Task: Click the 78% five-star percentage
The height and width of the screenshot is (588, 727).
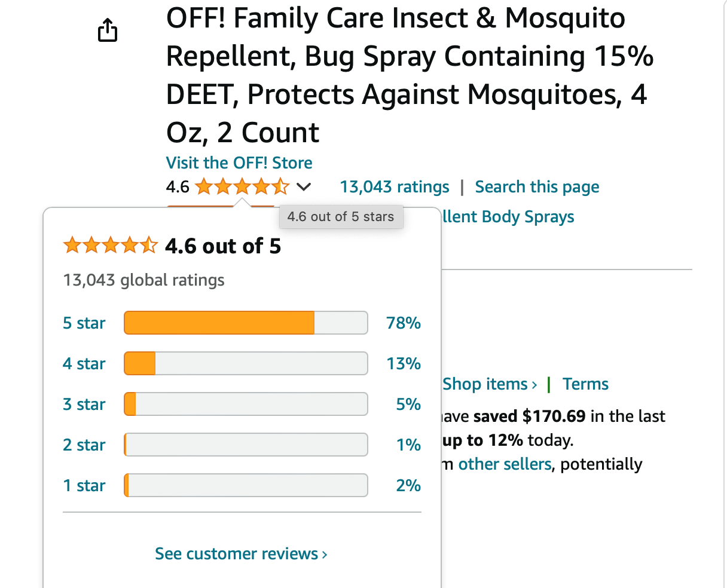Action: pos(404,323)
